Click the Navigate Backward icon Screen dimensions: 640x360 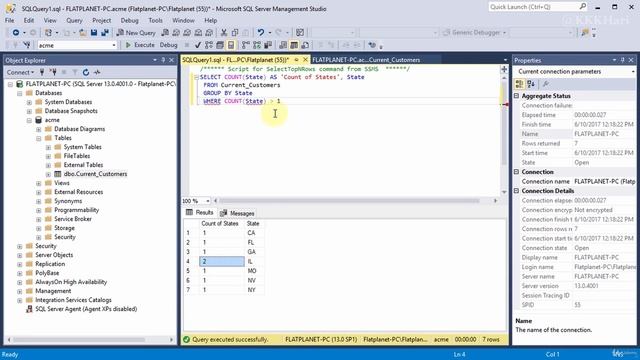16,33
